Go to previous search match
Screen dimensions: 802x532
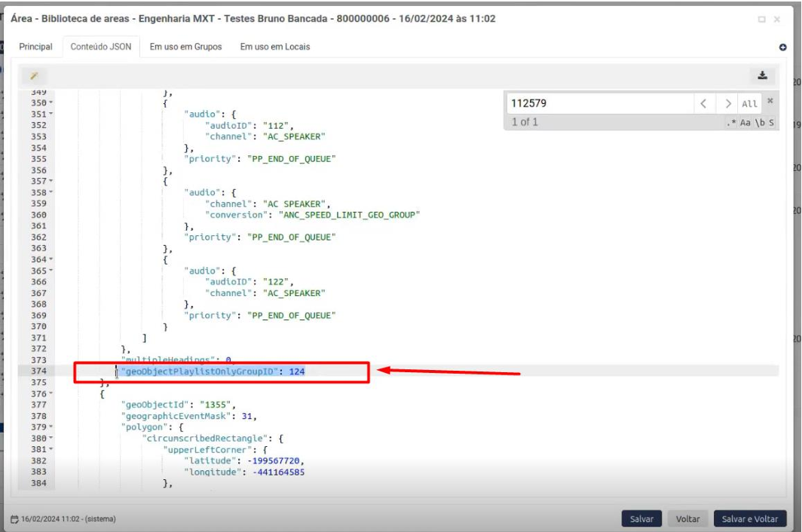coord(703,104)
